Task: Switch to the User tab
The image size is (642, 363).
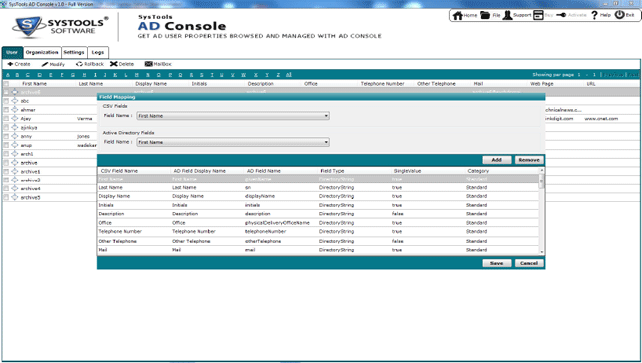Action: (x=12, y=52)
